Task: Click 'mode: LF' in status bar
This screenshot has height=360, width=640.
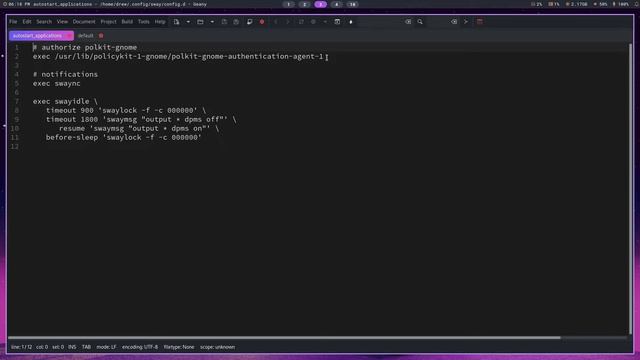Action: tap(107, 347)
